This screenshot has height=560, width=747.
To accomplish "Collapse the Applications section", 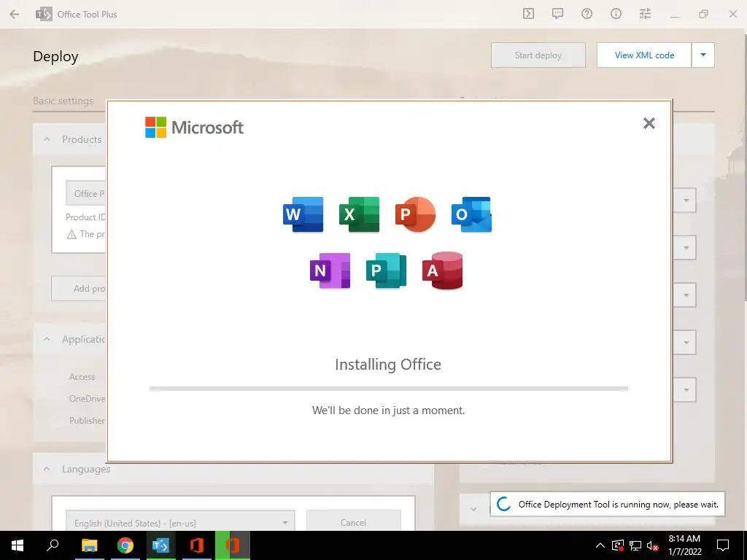I will point(47,339).
